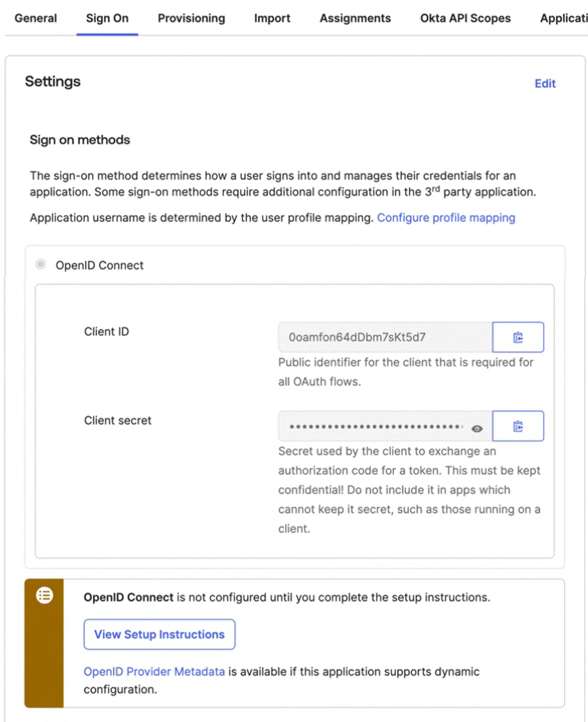Open the General tab
Viewport: 588px width, 722px height.
point(36,18)
